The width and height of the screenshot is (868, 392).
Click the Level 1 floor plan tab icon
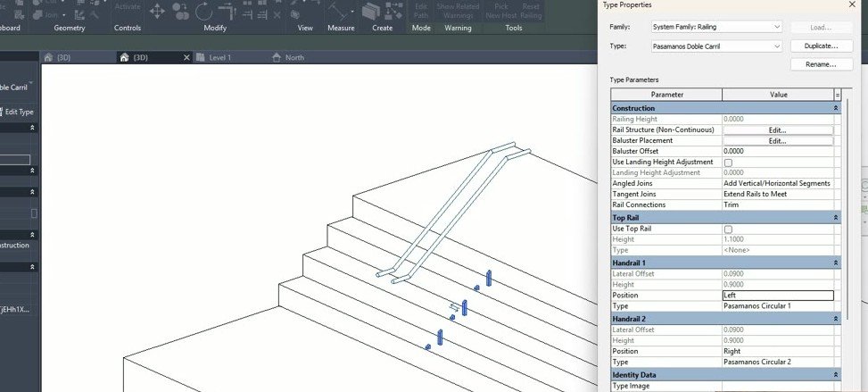[x=200, y=57]
